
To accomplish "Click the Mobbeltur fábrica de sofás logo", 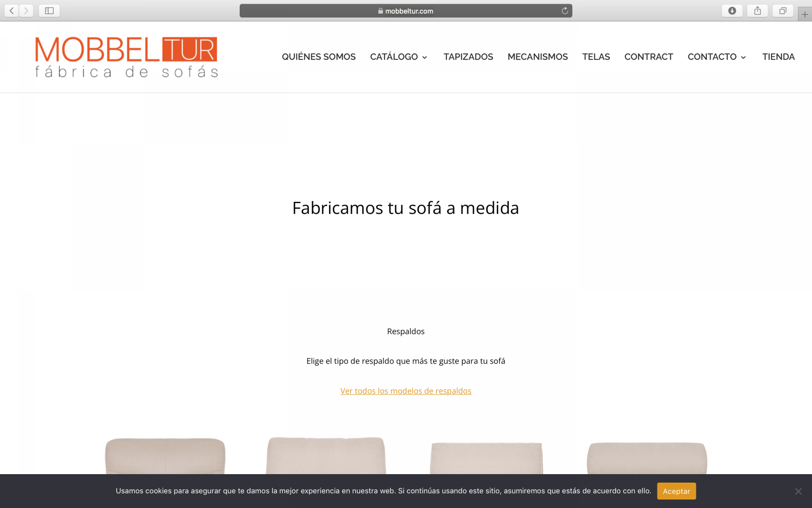I will pyautogui.click(x=126, y=57).
